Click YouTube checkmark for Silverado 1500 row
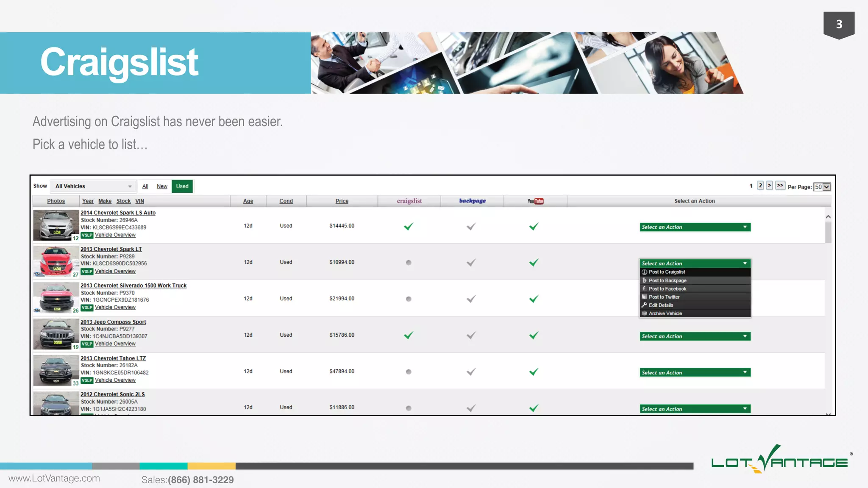The height and width of the screenshot is (488, 868). 534,299
